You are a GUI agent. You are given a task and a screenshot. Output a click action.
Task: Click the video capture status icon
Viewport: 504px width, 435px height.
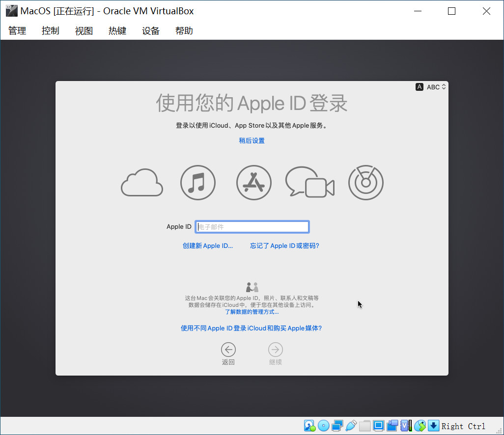point(392,426)
